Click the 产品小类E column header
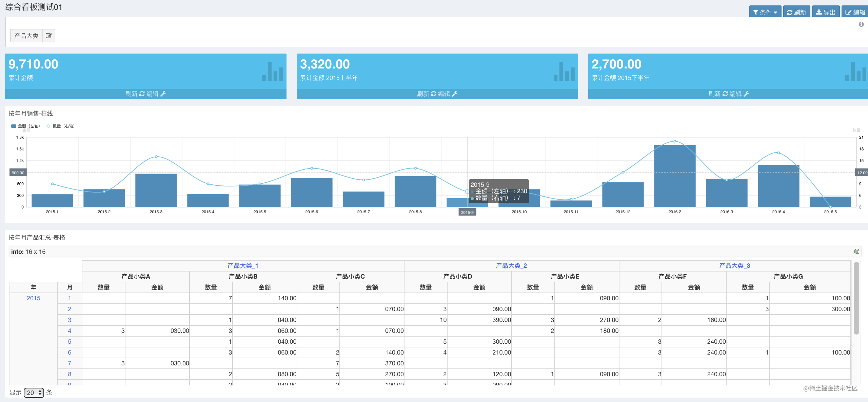The width and height of the screenshot is (868, 402). (565, 277)
